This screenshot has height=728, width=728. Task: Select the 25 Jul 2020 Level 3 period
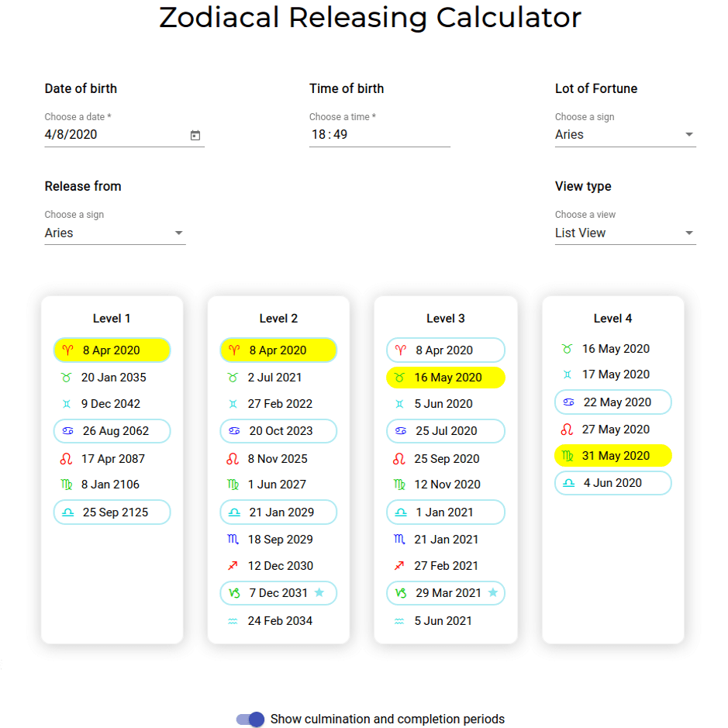(447, 431)
